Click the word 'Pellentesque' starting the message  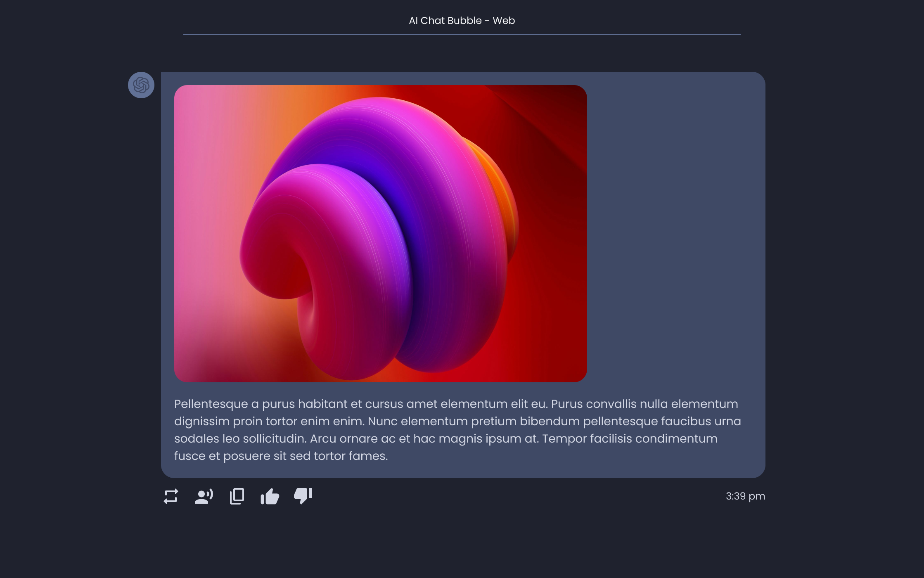coord(211,404)
